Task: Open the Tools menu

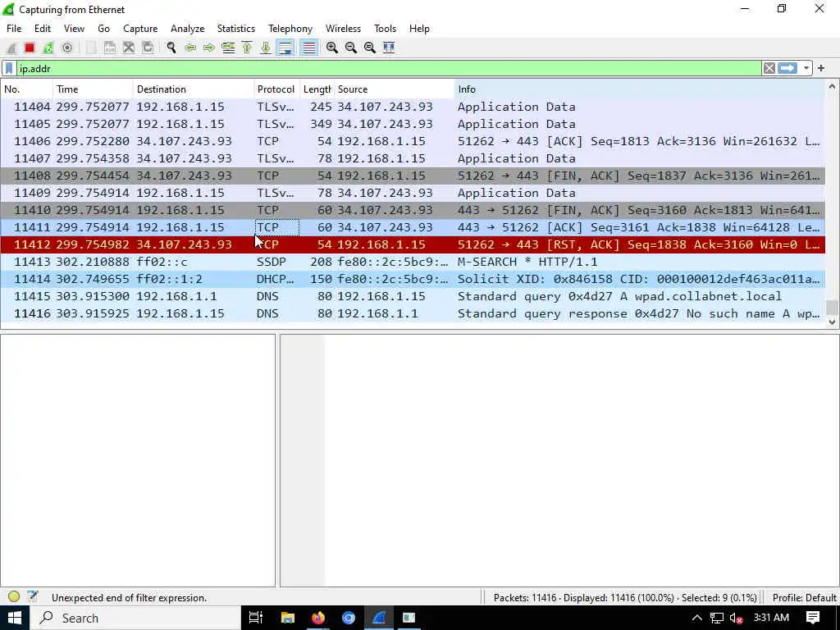Action: (386, 29)
